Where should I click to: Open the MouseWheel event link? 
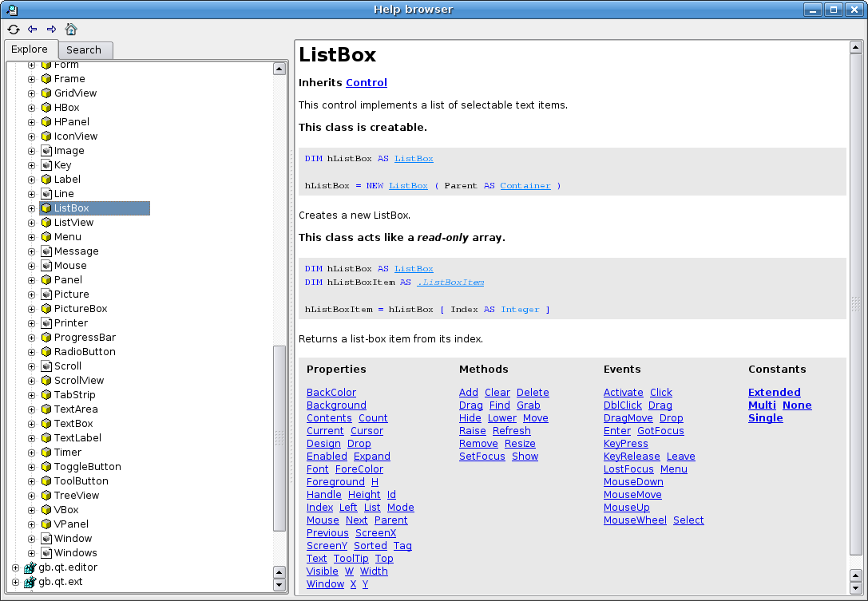[x=635, y=520]
